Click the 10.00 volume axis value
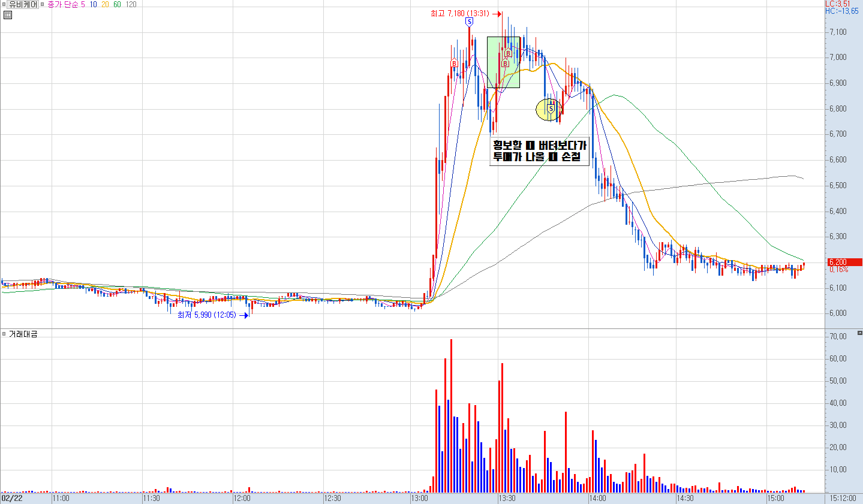This screenshot has width=863, height=504. 838,469
